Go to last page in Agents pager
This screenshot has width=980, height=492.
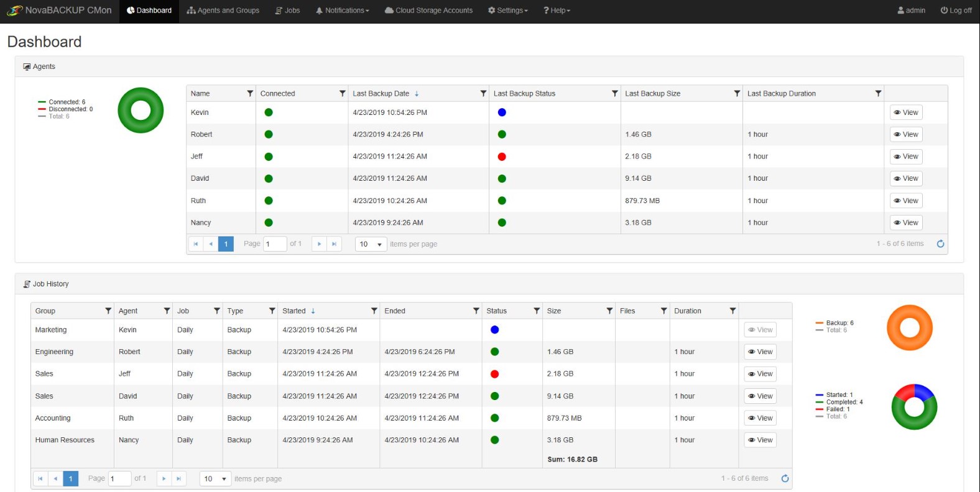coord(334,244)
